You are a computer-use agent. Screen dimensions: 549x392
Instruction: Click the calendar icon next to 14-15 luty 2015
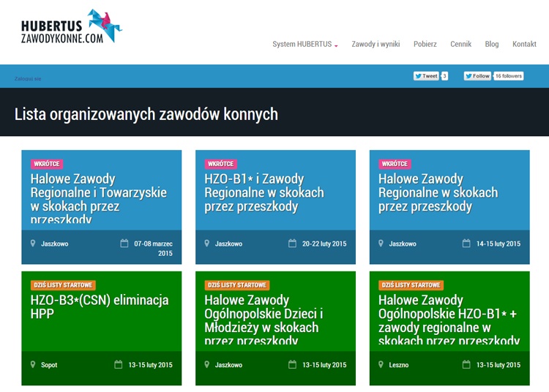pos(466,244)
